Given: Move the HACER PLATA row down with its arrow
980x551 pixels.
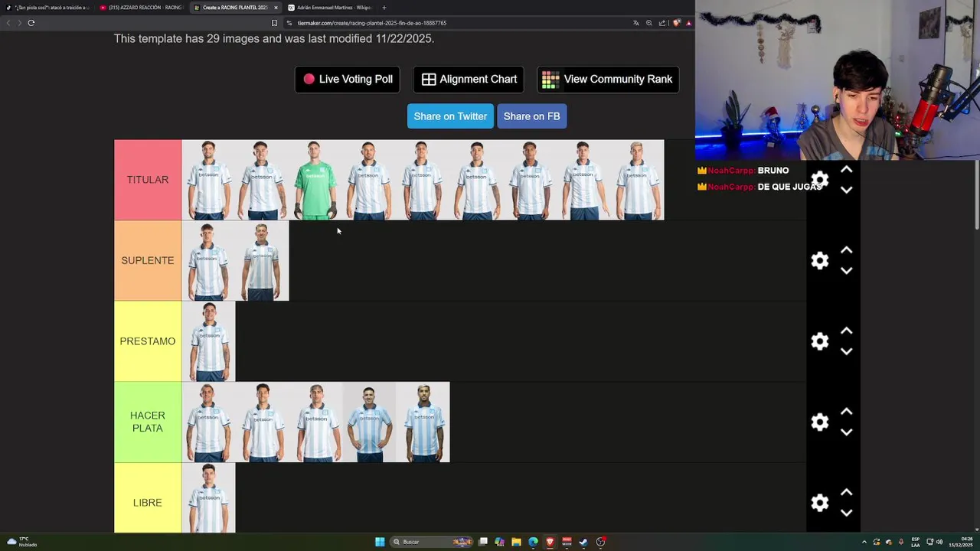Looking at the screenshot, I should pos(846,432).
